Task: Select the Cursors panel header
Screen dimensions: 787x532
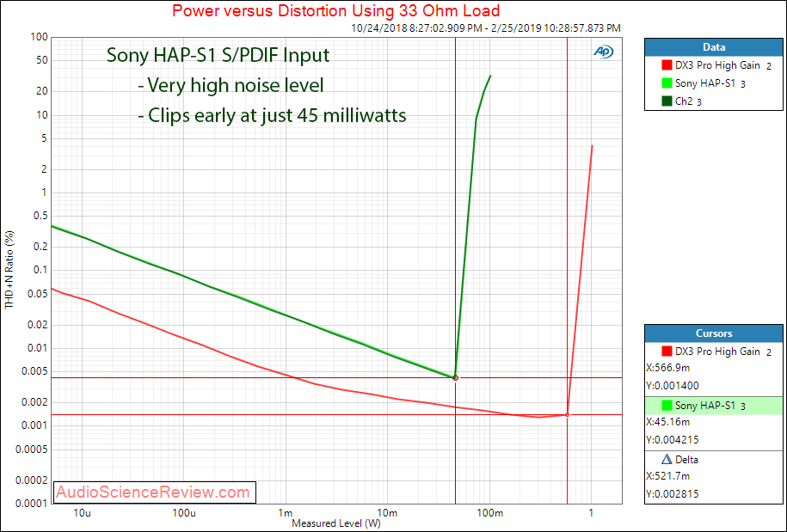Action: pos(714,333)
